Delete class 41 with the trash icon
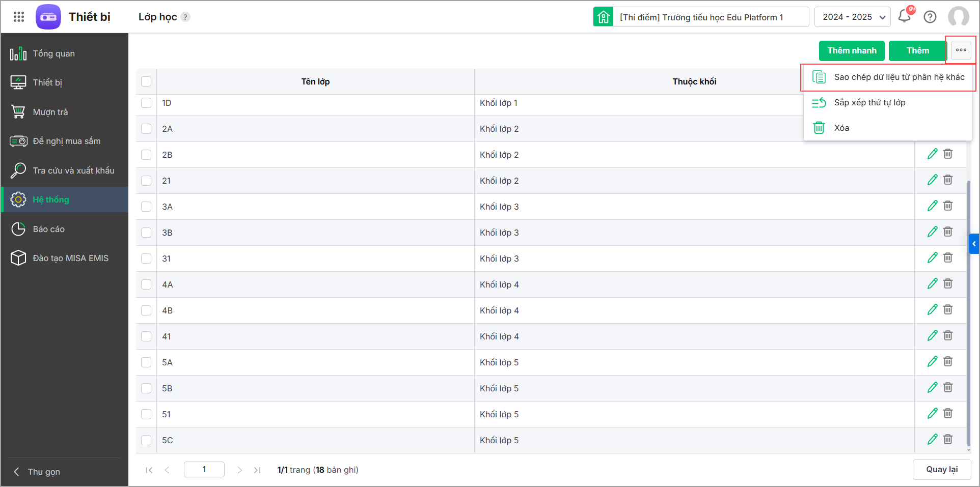This screenshot has height=487, width=980. [x=948, y=335]
